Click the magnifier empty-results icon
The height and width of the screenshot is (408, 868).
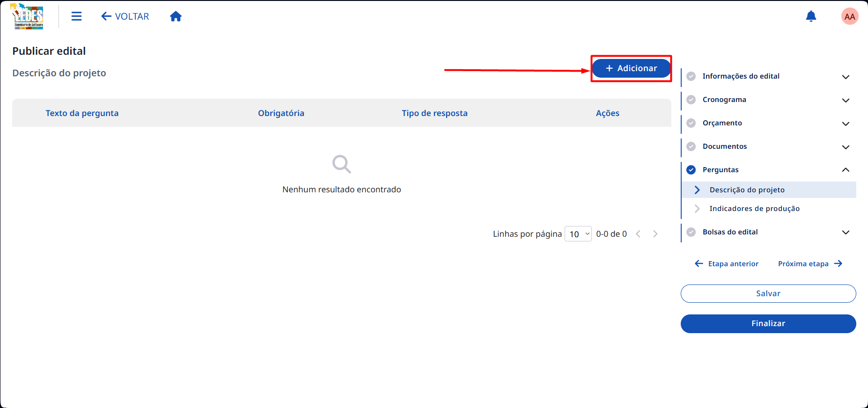coord(342,164)
